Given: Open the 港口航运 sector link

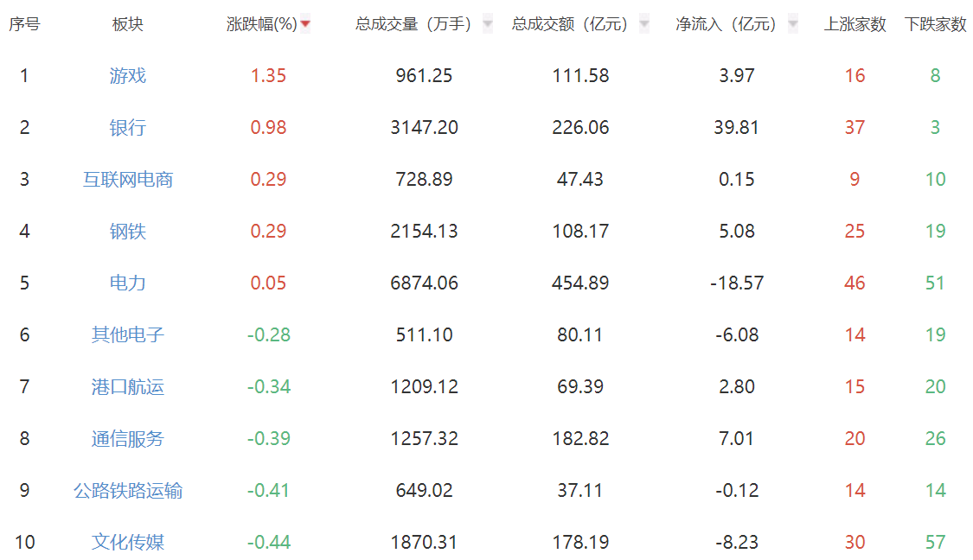Looking at the screenshot, I should (128, 387).
